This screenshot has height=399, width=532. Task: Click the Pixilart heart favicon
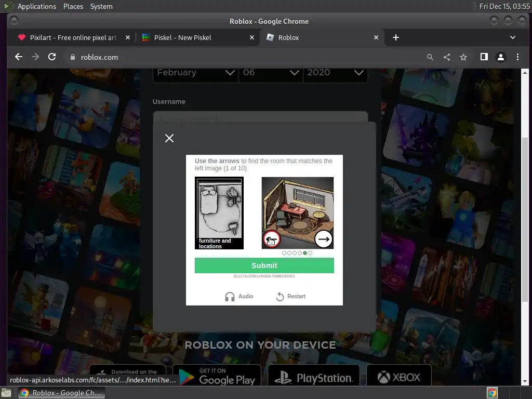(22, 37)
